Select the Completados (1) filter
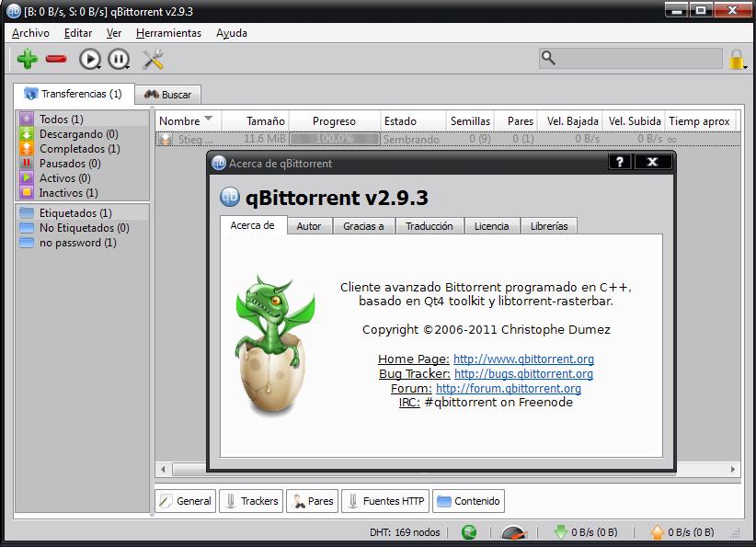Image resolution: width=756 pixels, height=547 pixels. click(83, 148)
